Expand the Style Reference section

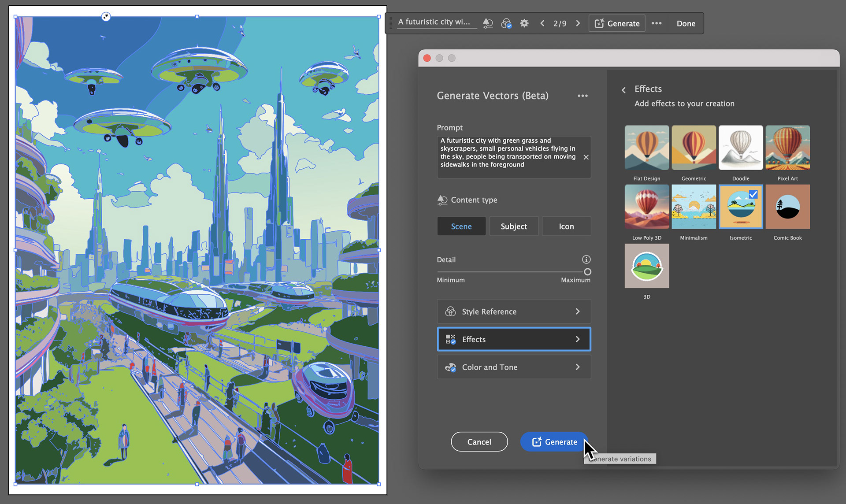click(514, 311)
